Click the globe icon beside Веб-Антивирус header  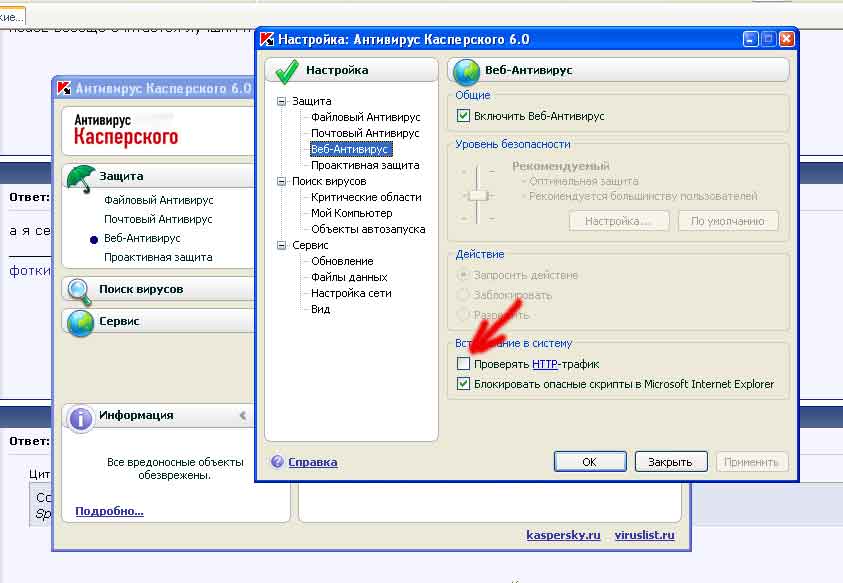pos(466,72)
